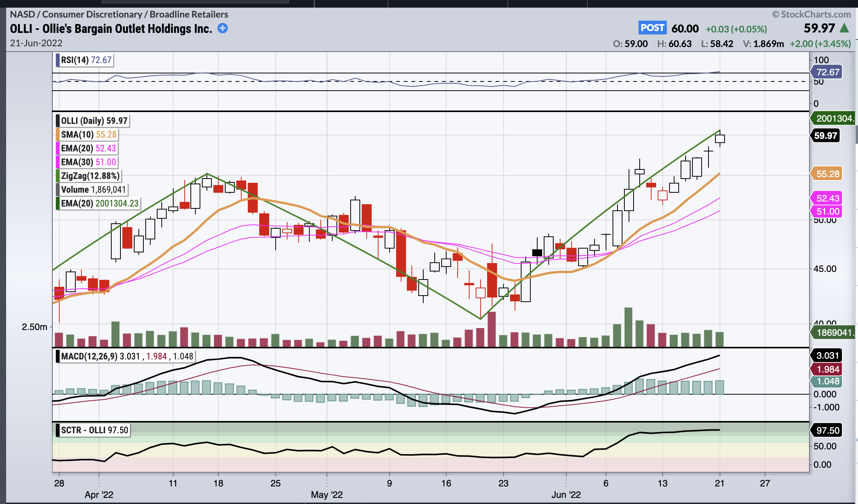Click the H: 60.63 high value
The width and height of the screenshot is (858, 504).
[674, 44]
